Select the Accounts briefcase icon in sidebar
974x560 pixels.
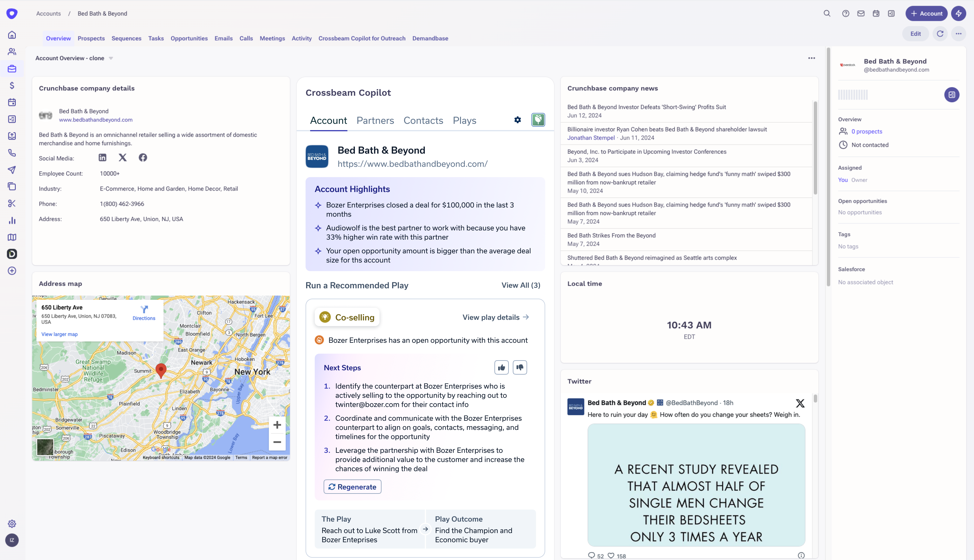[x=12, y=69]
